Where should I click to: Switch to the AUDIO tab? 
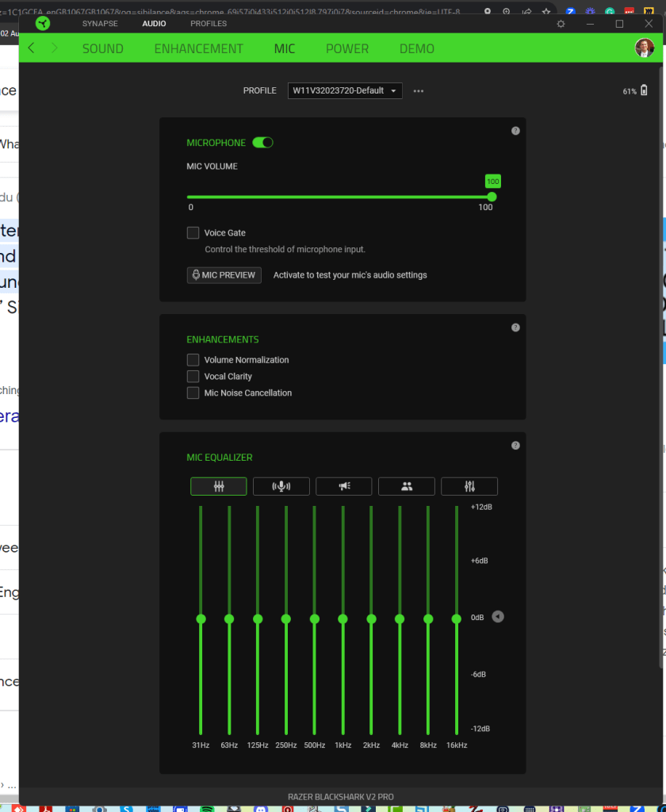[154, 23]
